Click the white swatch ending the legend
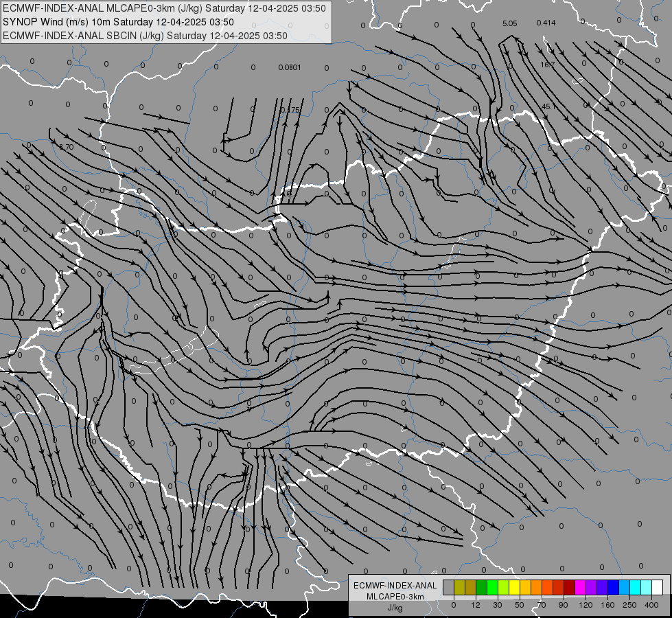 coord(658,588)
